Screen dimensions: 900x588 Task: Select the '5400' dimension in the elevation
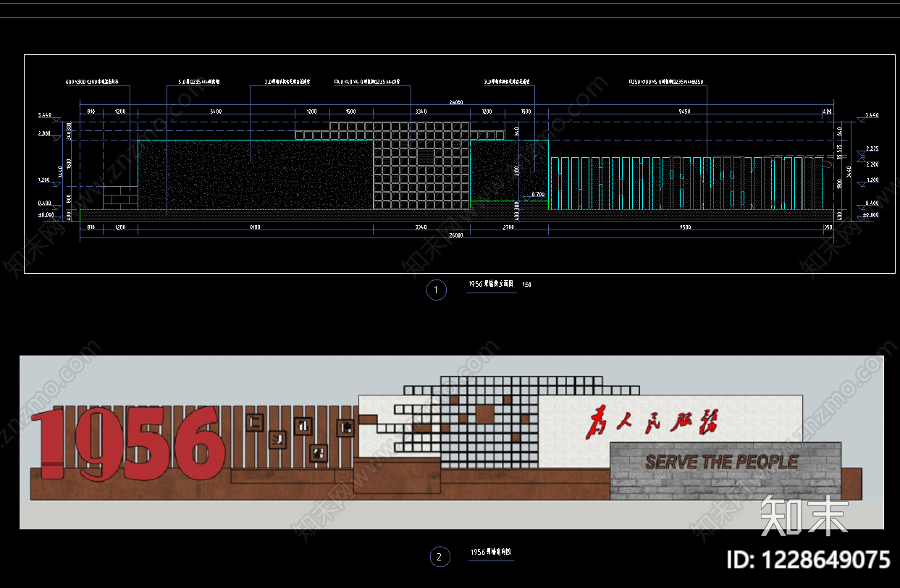click(x=216, y=112)
